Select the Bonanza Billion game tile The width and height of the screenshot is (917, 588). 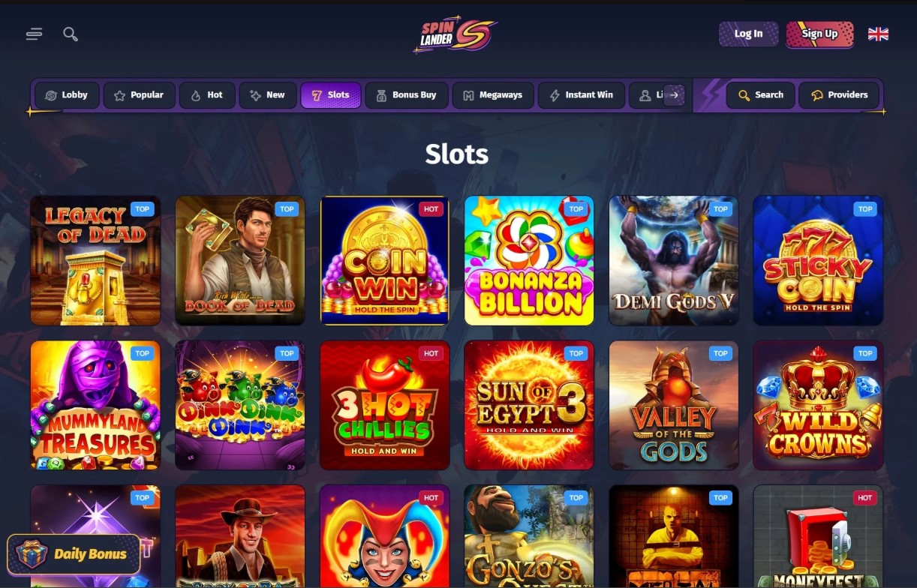pyautogui.click(x=529, y=261)
